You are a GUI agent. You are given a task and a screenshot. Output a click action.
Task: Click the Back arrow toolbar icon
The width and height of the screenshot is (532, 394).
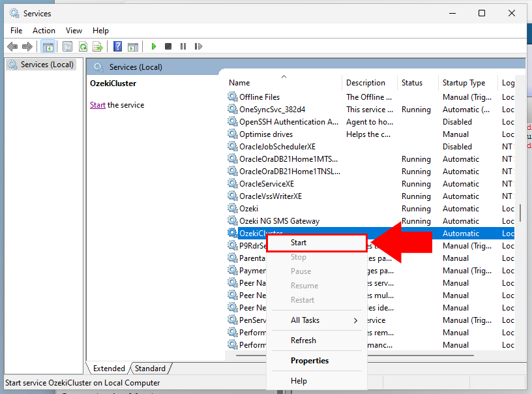point(12,46)
